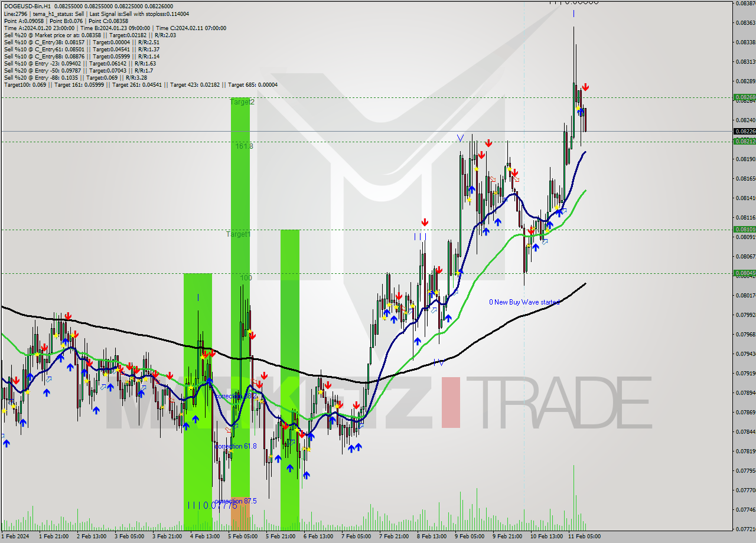The image size is (756, 543).
Task: Click the 'Target1' label on the green bar
Action: tap(239, 234)
